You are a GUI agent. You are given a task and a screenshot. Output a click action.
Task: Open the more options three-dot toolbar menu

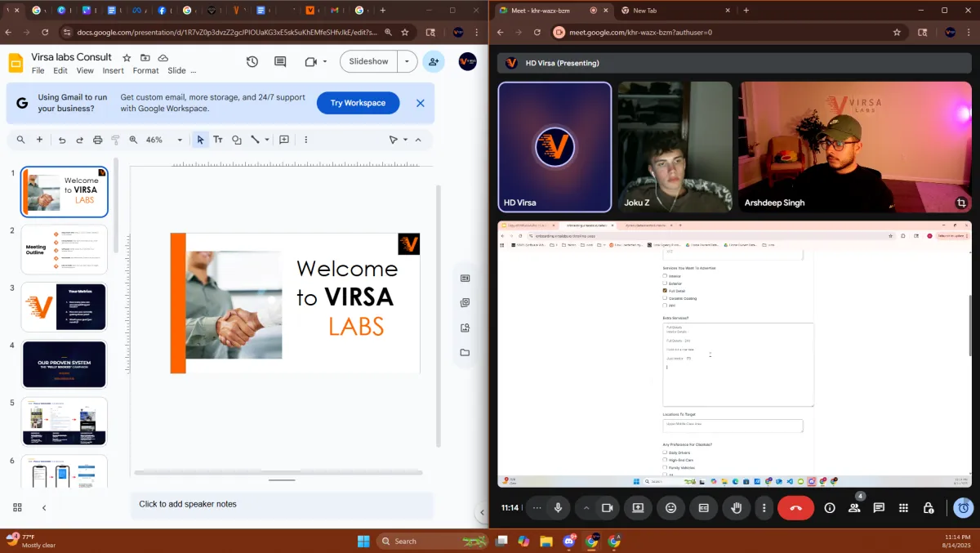pyautogui.click(x=306, y=140)
